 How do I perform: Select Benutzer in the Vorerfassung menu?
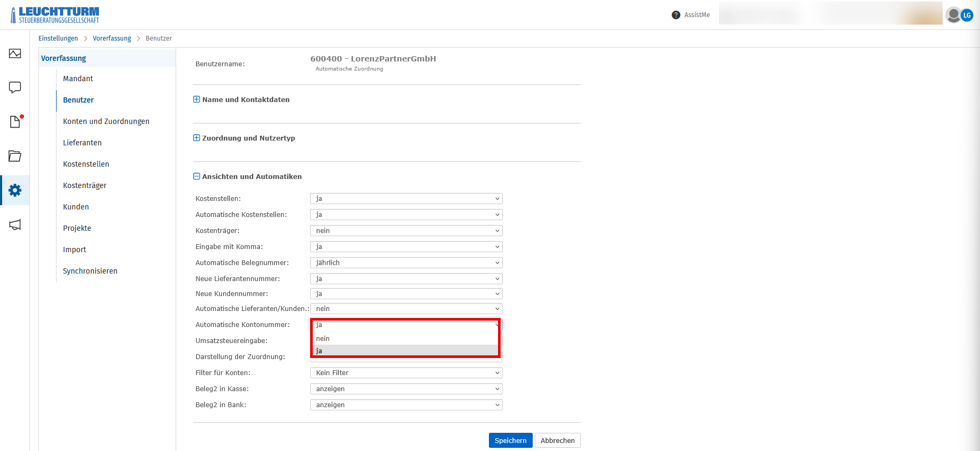pyautogui.click(x=78, y=100)
